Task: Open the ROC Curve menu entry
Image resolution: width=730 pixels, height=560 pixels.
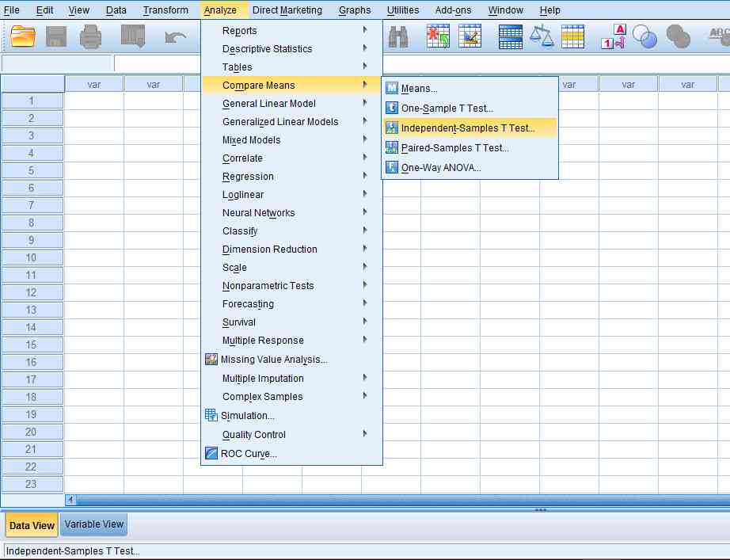Action: 292,453
